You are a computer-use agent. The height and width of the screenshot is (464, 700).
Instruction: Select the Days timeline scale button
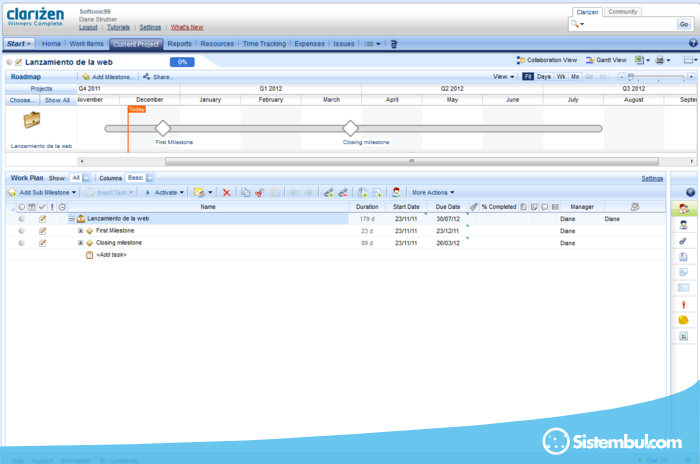(x=543, y=76)
